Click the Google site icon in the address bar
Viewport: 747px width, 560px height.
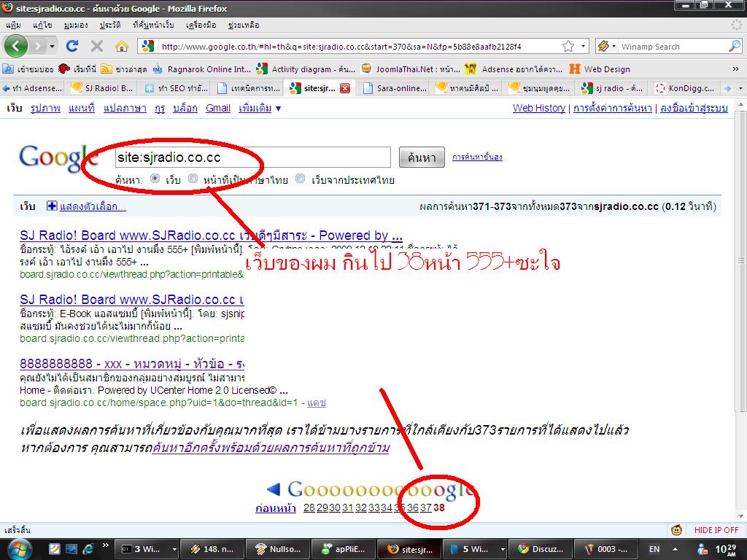(148, 46)
